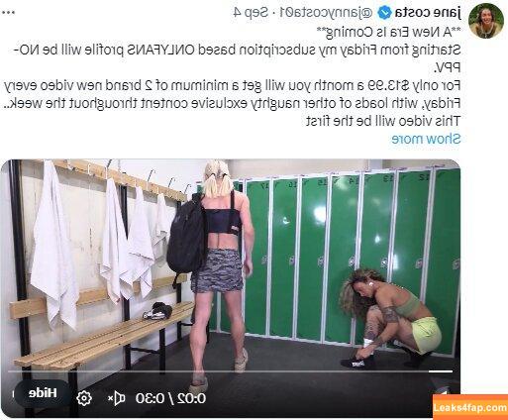Click the small icon beside the Hide button
508x420 pixels.
14,394
